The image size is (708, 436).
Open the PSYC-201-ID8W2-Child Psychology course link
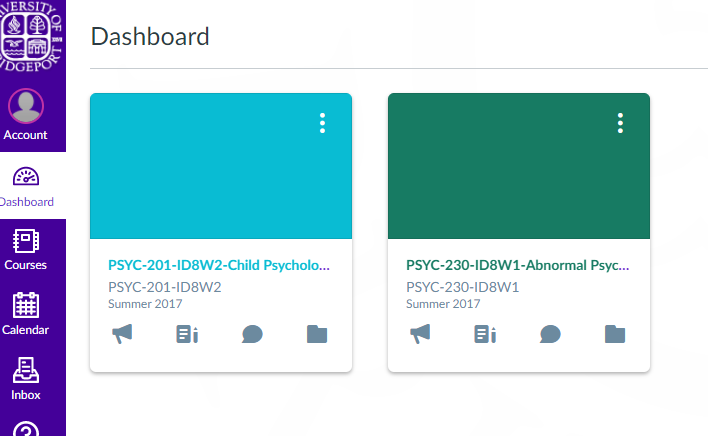(x=218, y=266)
